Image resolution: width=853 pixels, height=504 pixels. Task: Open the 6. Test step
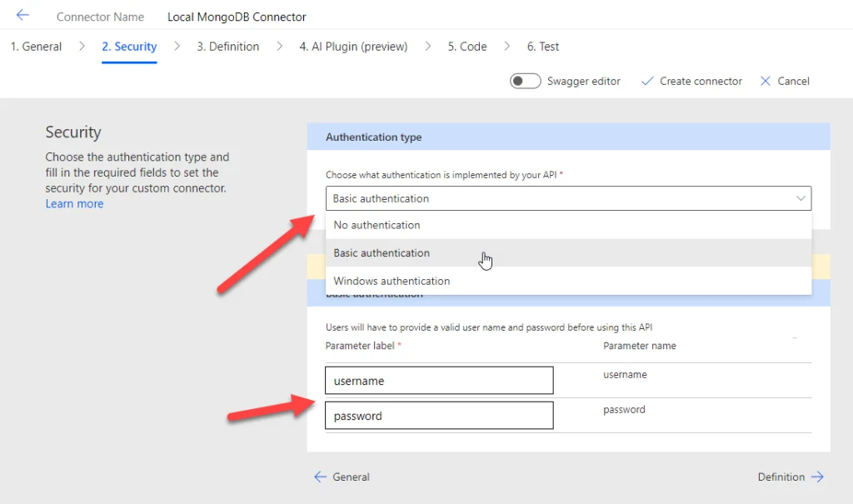(x=543, y=47)
